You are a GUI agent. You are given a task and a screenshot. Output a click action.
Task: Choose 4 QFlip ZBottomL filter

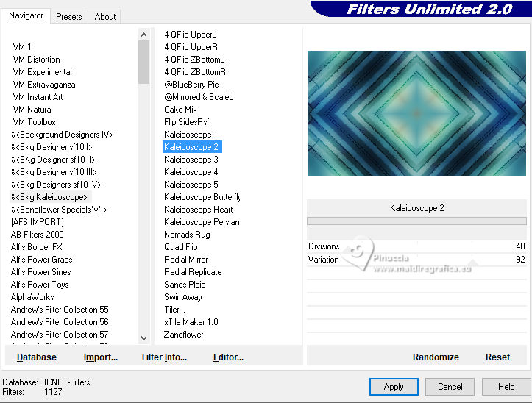(x=194, y=60)
